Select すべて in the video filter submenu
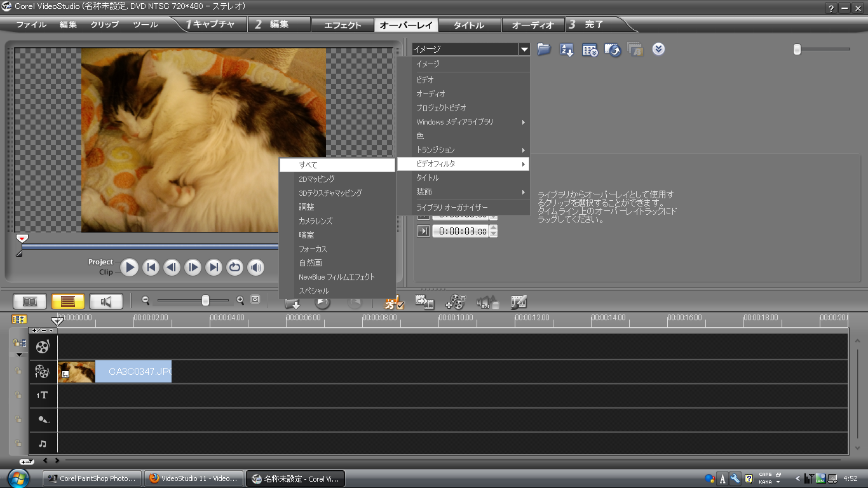This screenshot has height=488, width=868. tap(337, 165)
